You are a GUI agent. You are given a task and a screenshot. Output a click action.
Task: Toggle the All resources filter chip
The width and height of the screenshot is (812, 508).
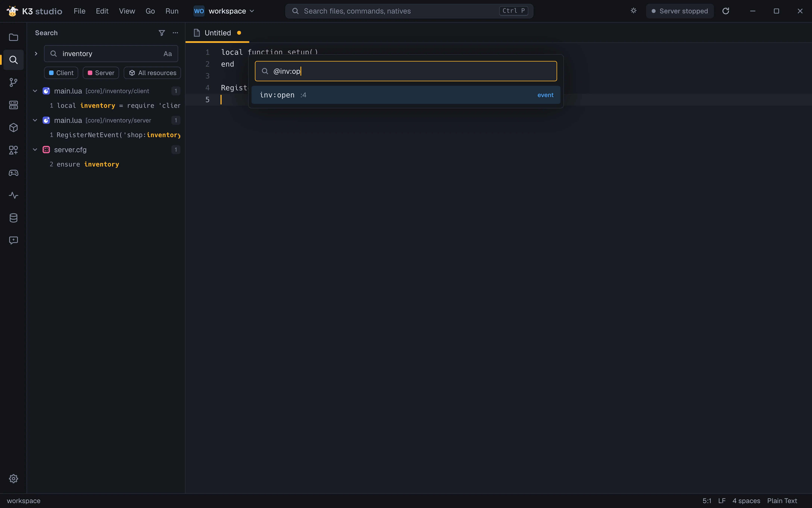point(152,73)
